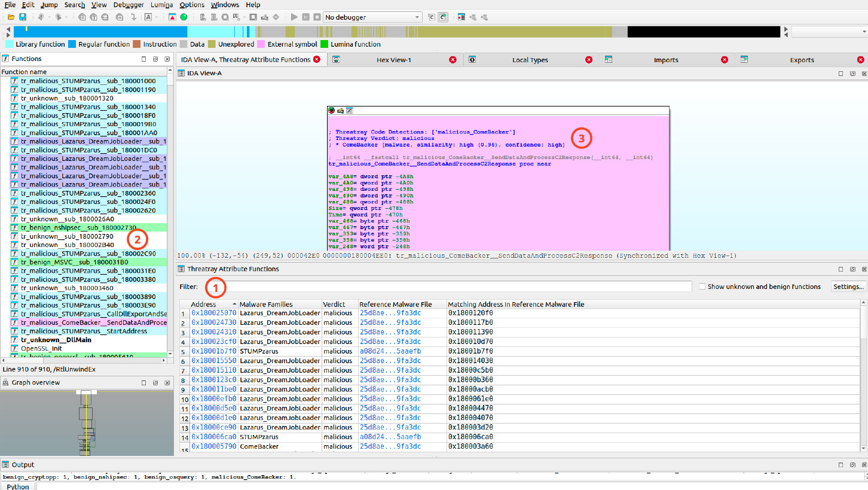
Task: Select function tr_benign_MSVC__sub_1800031B0
Action: 88,262
